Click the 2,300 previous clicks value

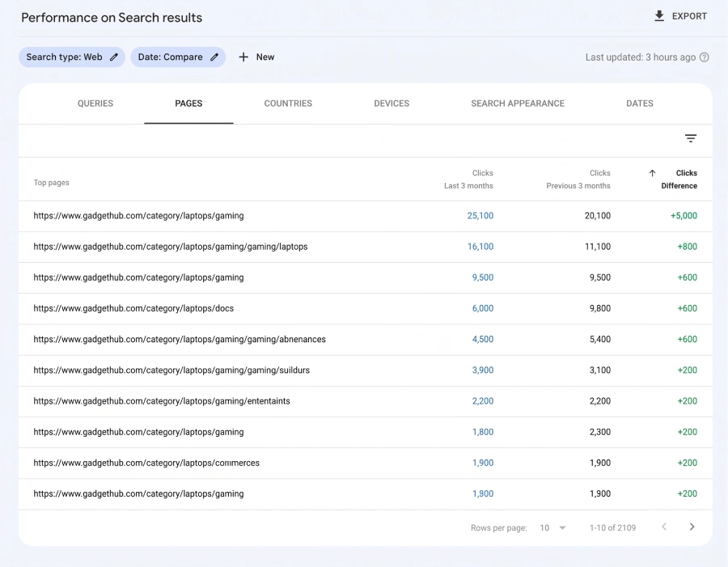tap(600, 432)
